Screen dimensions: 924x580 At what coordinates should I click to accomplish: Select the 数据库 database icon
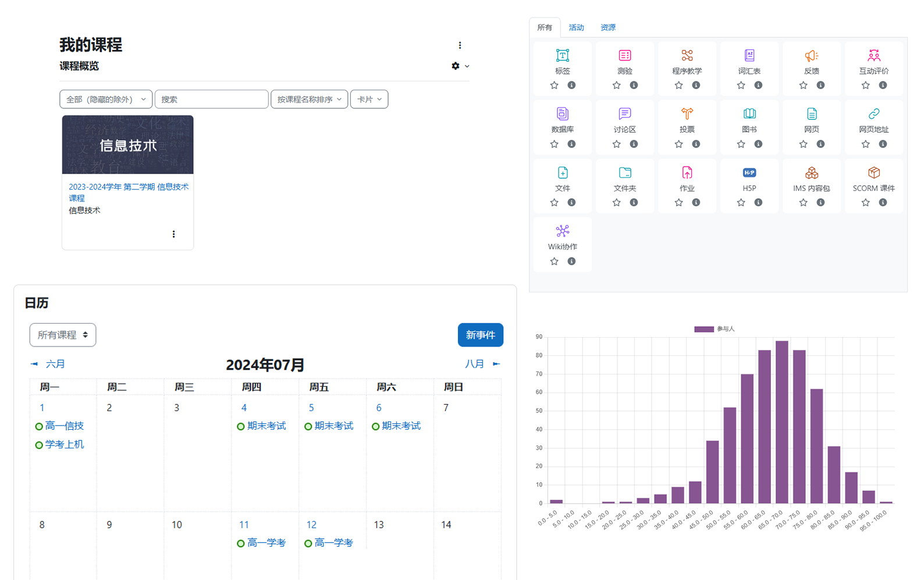click(x=562, y=114)
